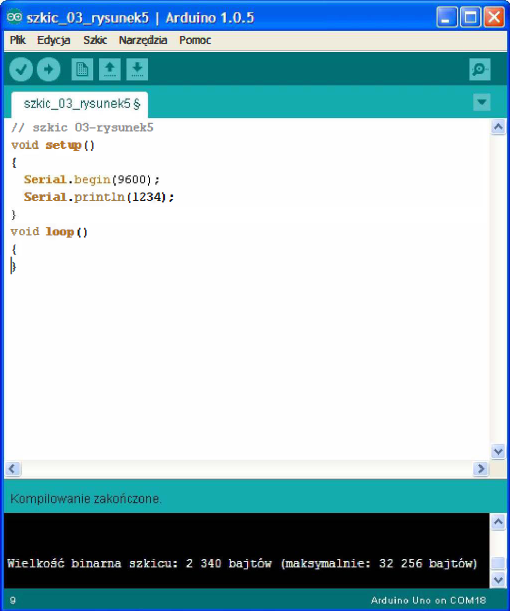Click horizontal scrollbar left arrow
This screenshot has height=611, width=510.
tap(12, 468)
